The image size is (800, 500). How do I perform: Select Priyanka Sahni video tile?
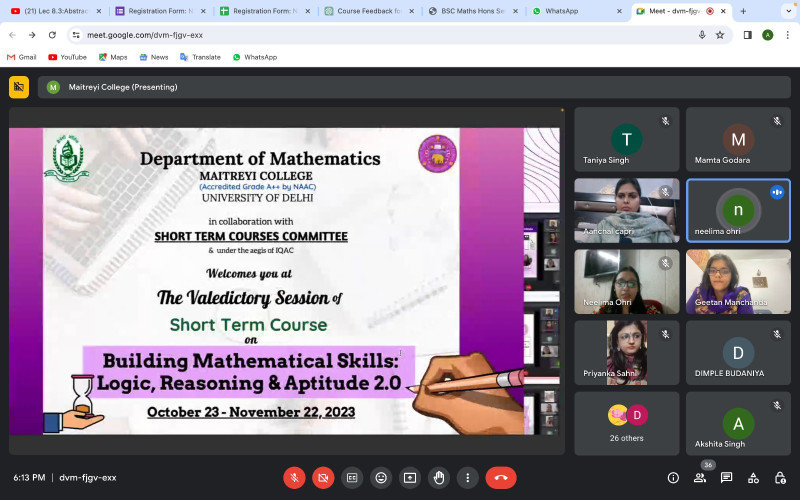pyautogui.click(x=627, y=353)
